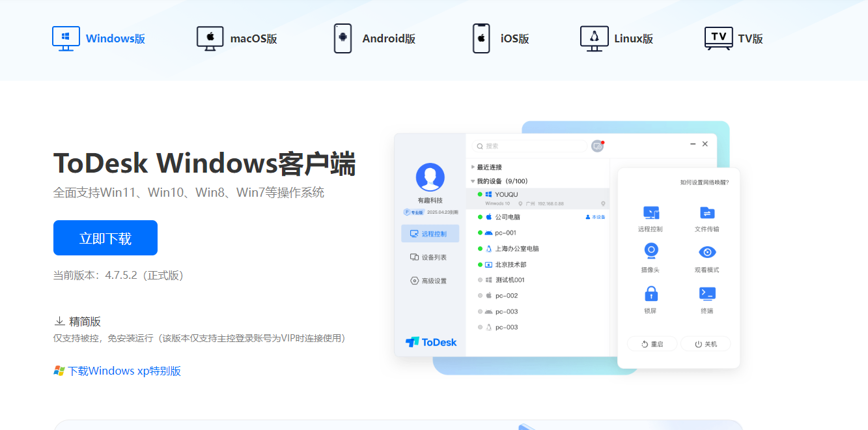The height and width of the screenshot is (430, 868).
Task: Select the YOUQU device row
Action: [538, 198]
